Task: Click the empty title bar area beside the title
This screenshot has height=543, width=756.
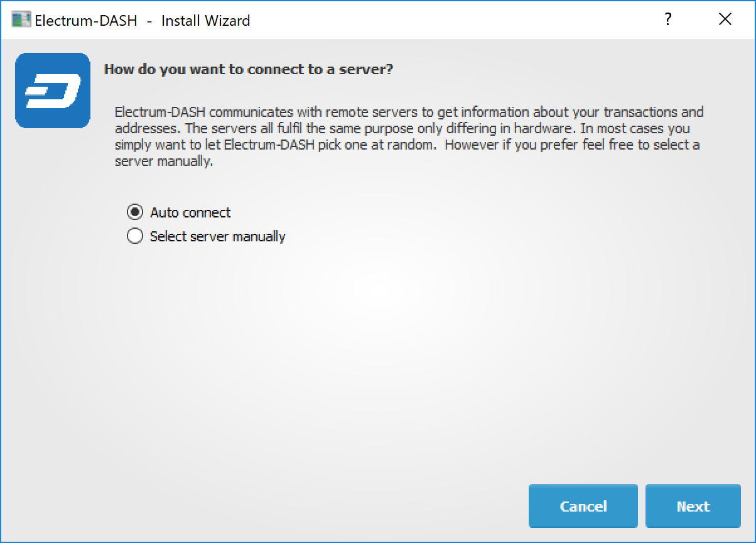Action: point(440,20)
